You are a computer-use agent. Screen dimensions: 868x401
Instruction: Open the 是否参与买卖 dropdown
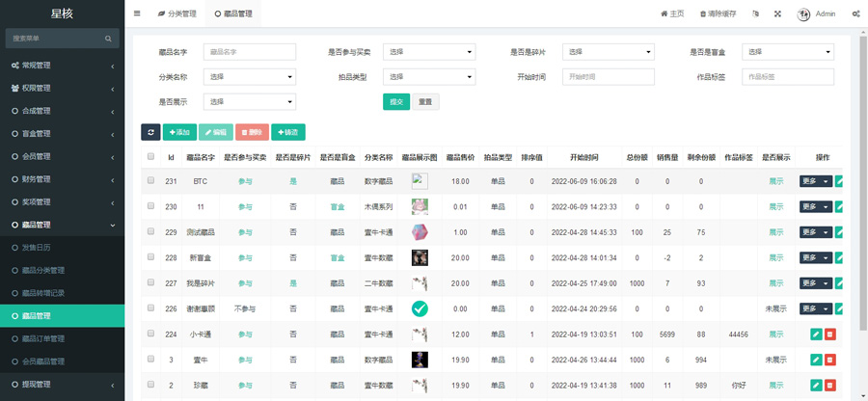429,52
